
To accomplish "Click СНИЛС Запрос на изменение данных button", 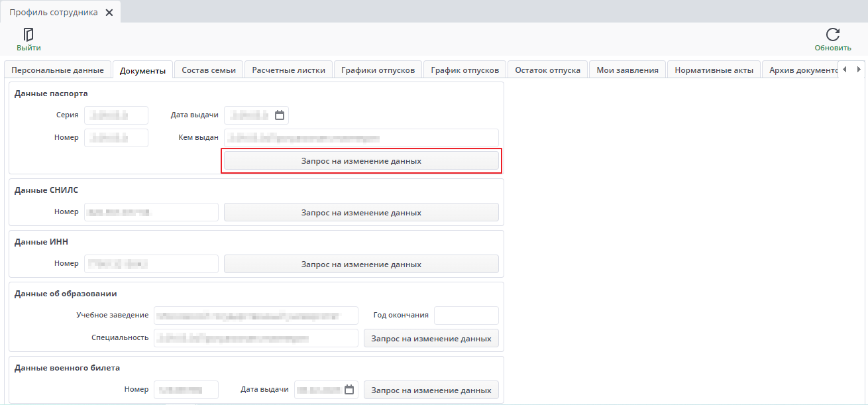I will coord(361,213).
